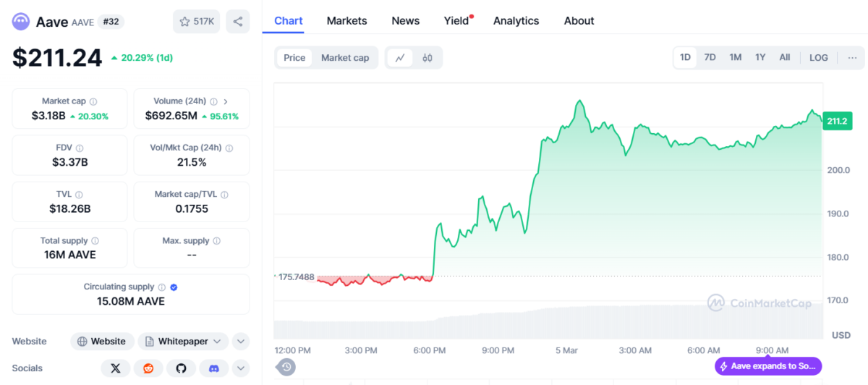Click Max. supply info icon
The height and width of the screenshot is (385, 868).
coord(217,241)
